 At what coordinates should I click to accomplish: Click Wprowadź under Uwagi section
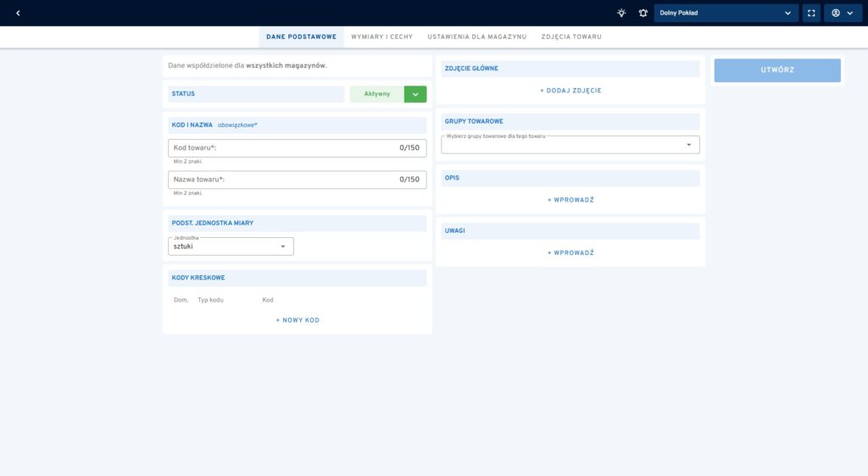pos(570,252)
